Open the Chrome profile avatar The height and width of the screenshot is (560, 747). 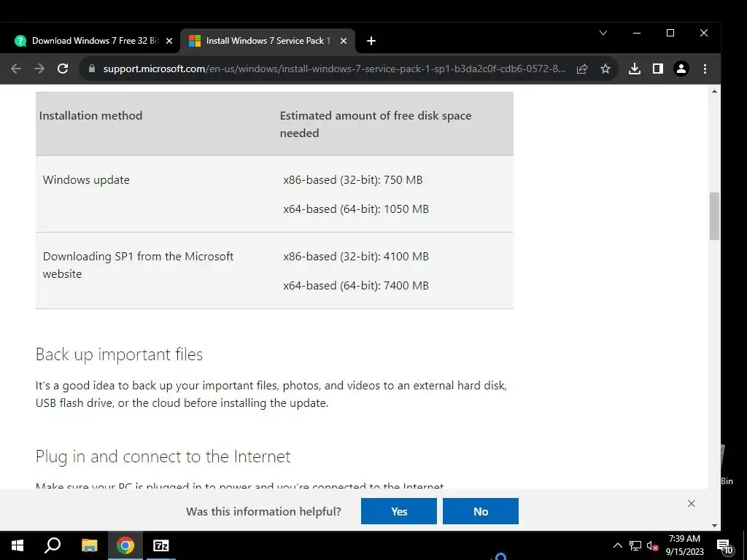point(681,69)
